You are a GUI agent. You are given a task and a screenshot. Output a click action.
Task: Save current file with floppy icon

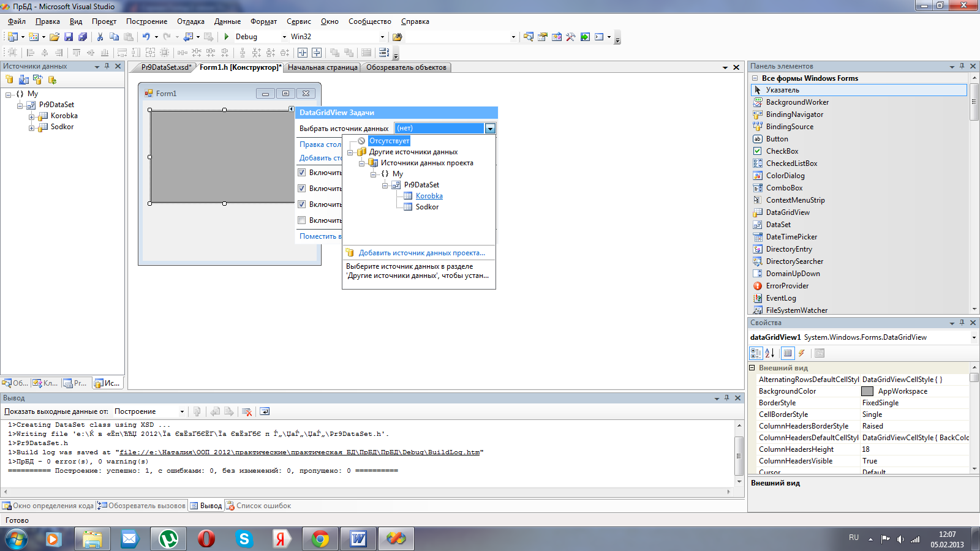(69, 37)
